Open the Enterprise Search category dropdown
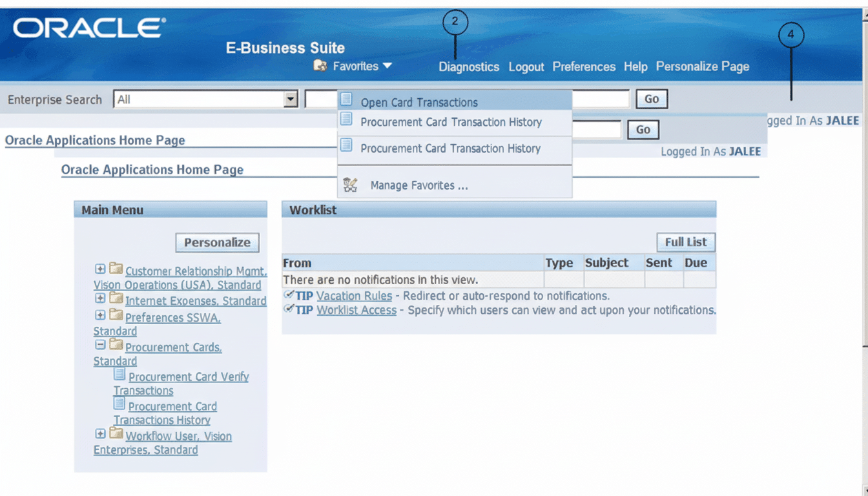Image resolution: width=868 pixels, height=496 pixels. point(291,98)
